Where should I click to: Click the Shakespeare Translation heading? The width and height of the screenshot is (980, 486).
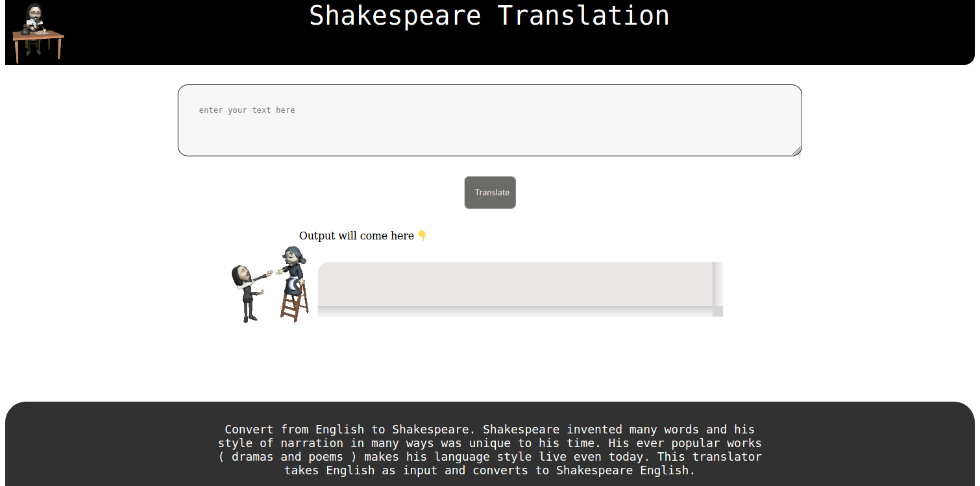(x=489, y=16)
